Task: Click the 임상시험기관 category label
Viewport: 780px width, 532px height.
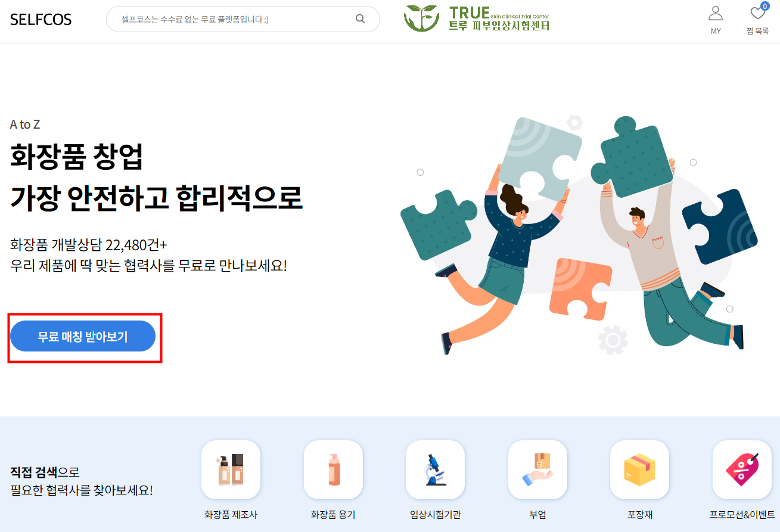Action: pyautogui.click(x=435, y=515)
